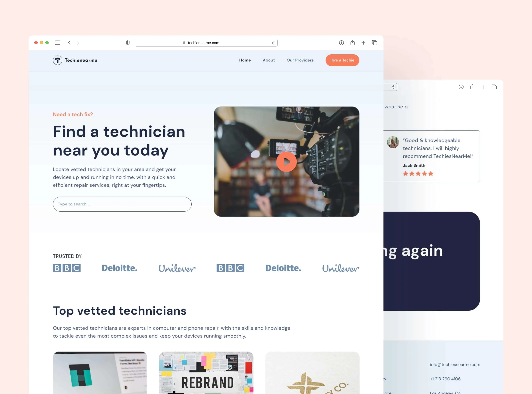
Task: Focus the Type to search field
Action: 122,204
